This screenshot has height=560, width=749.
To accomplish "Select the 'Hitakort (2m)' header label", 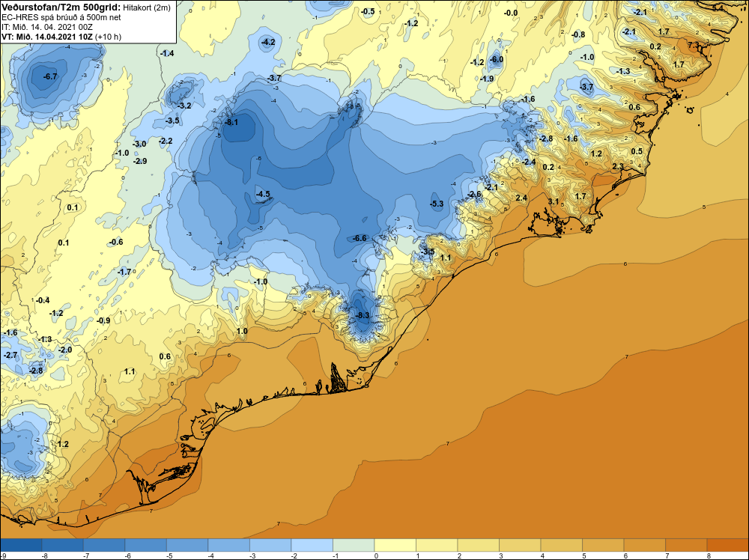I will pos(147,7).
